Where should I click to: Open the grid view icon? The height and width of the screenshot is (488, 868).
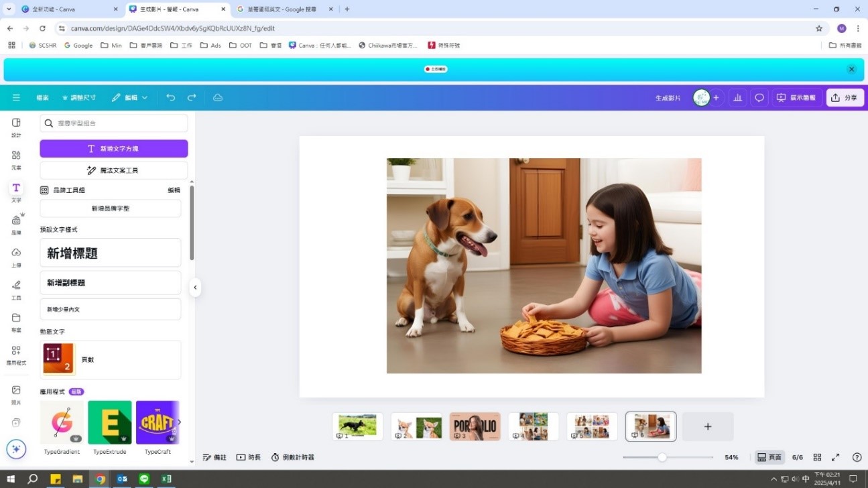(x=817, y=457)
